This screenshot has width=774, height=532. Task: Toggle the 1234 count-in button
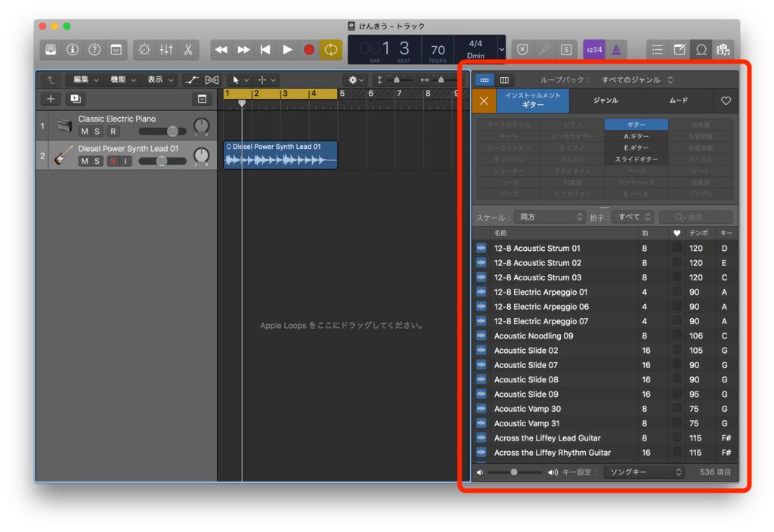click(x=594, y=50)
